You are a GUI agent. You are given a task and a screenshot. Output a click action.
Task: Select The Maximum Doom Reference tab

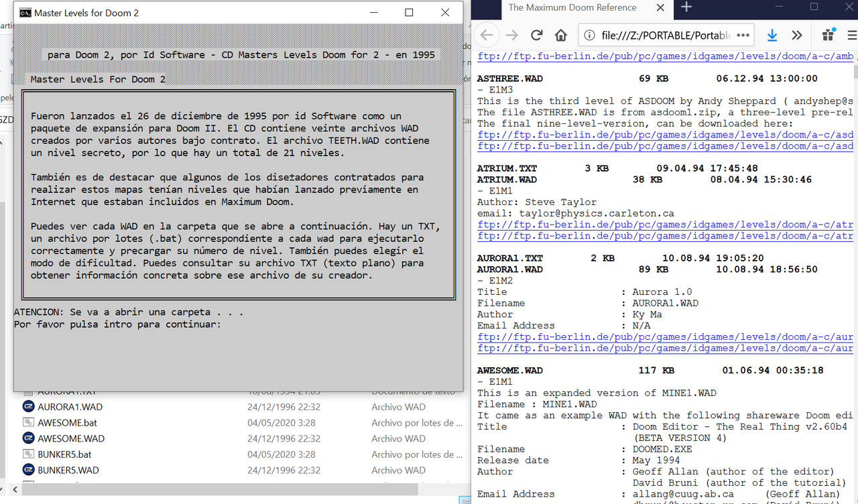click(x=573, y=7)
